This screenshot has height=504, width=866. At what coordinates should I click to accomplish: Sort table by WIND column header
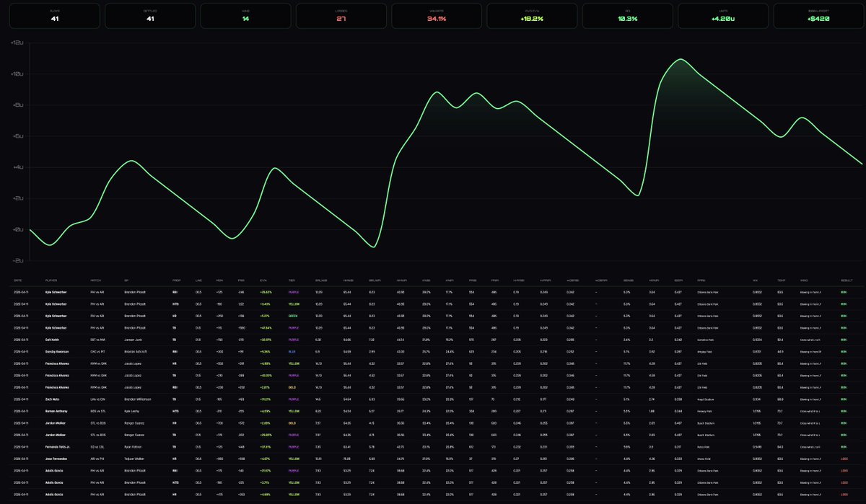[x=804, y=280]
